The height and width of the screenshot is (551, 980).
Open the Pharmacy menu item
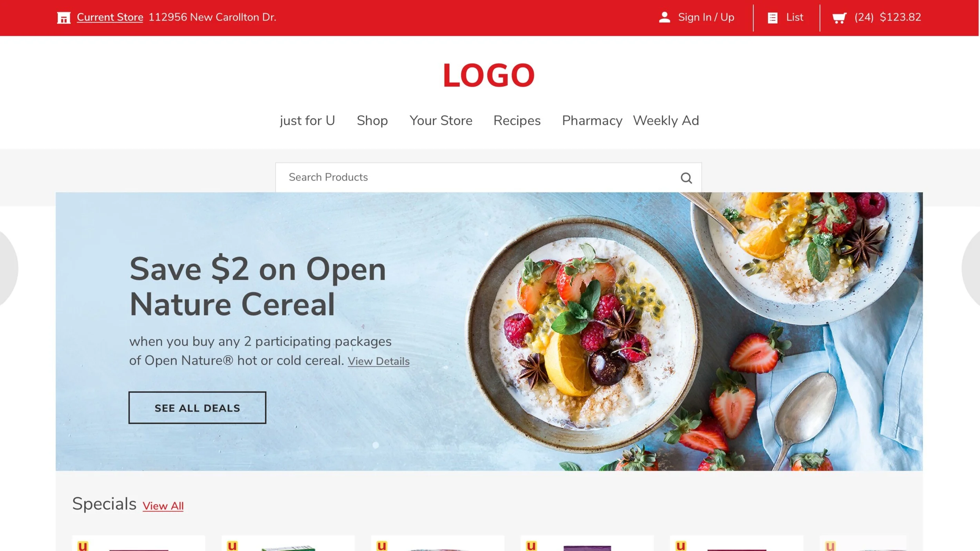coord(592,120)
